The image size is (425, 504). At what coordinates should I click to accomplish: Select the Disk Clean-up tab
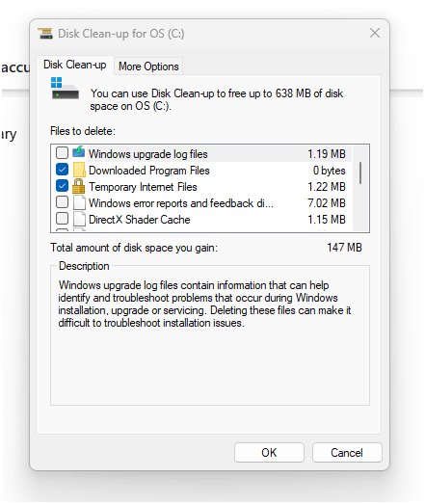click(75, 65)
